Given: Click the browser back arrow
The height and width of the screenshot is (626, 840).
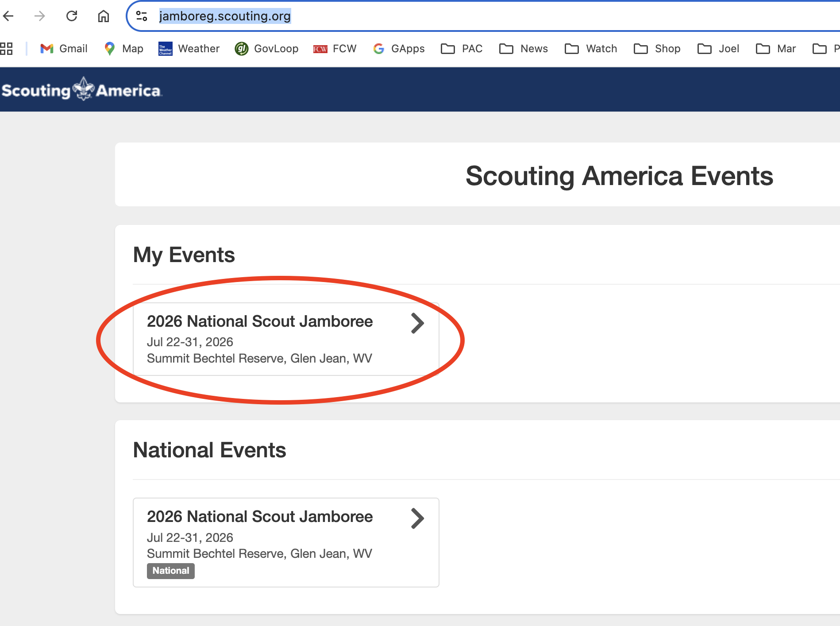Looking at the screenshot, I should click(x=8, y=16).
